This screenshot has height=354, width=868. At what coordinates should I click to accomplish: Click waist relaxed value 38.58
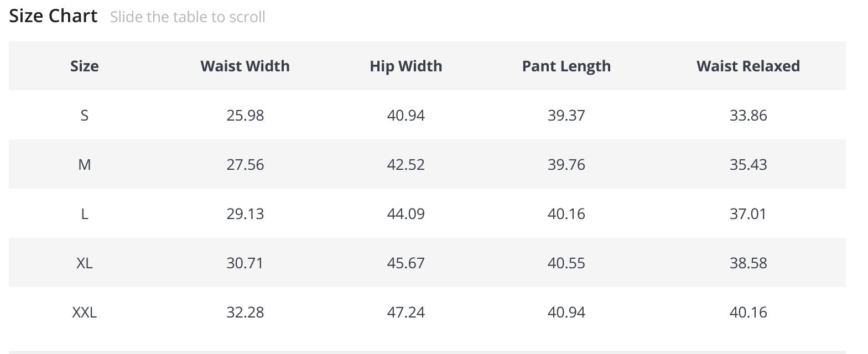coord(748,263)
